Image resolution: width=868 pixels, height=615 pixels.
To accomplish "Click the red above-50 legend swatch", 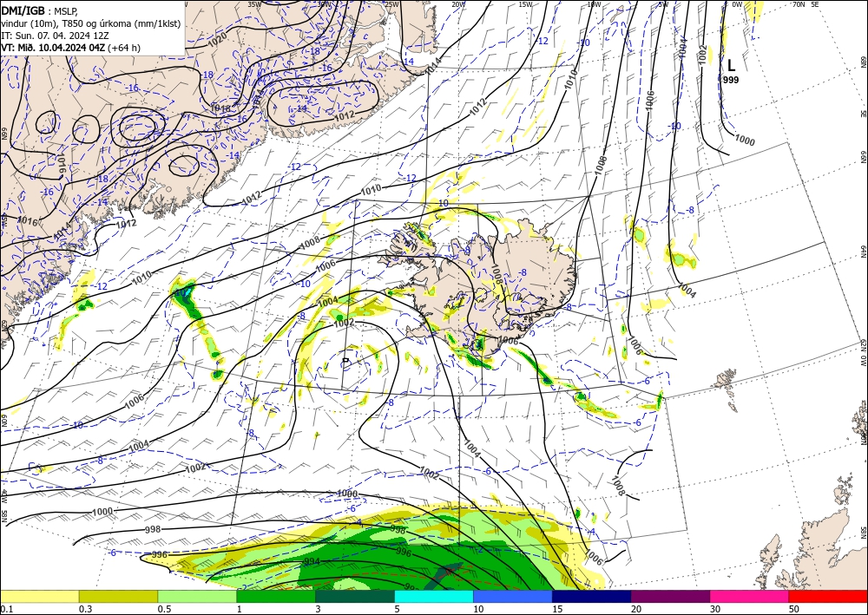I will (x=828, y=596).
